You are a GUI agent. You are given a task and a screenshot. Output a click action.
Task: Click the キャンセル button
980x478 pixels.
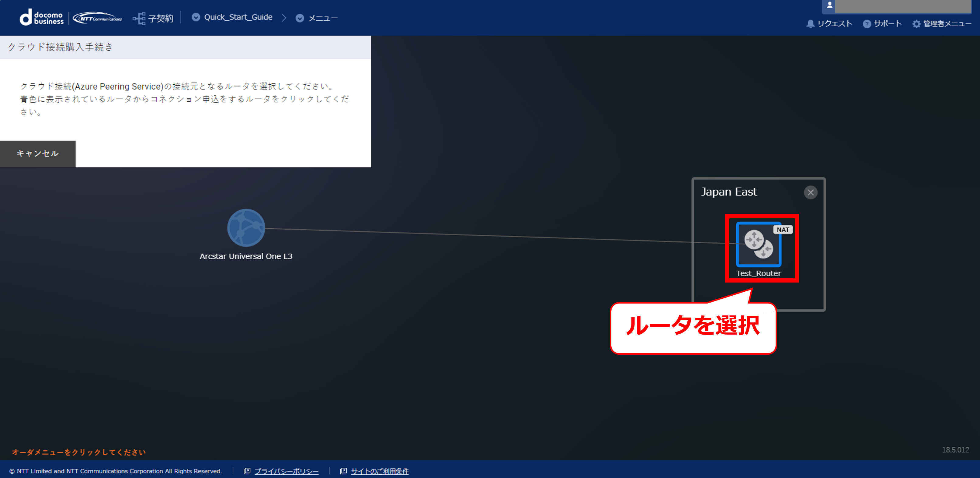click(38, 153)
